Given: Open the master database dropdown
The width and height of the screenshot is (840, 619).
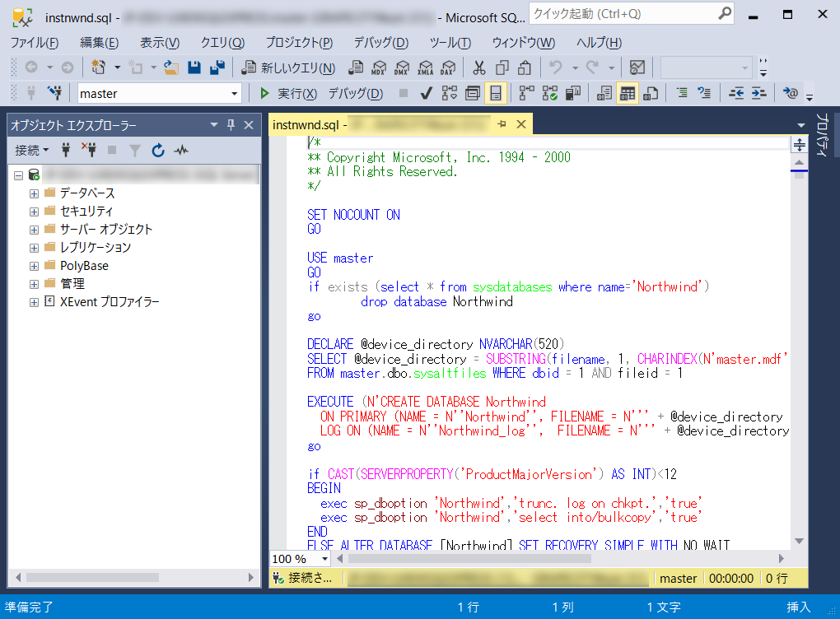Looking at the screenshot, I should [x=234, y=94].
